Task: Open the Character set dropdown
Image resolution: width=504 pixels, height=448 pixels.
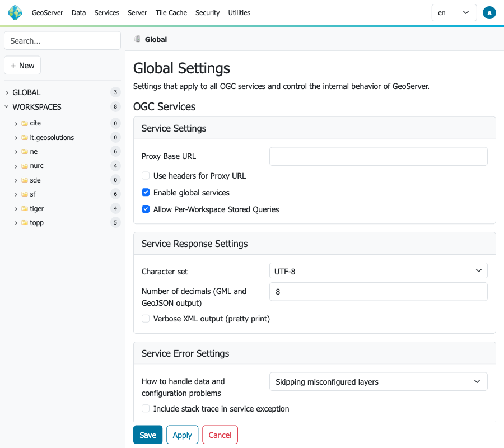Action: click(378, 271)
